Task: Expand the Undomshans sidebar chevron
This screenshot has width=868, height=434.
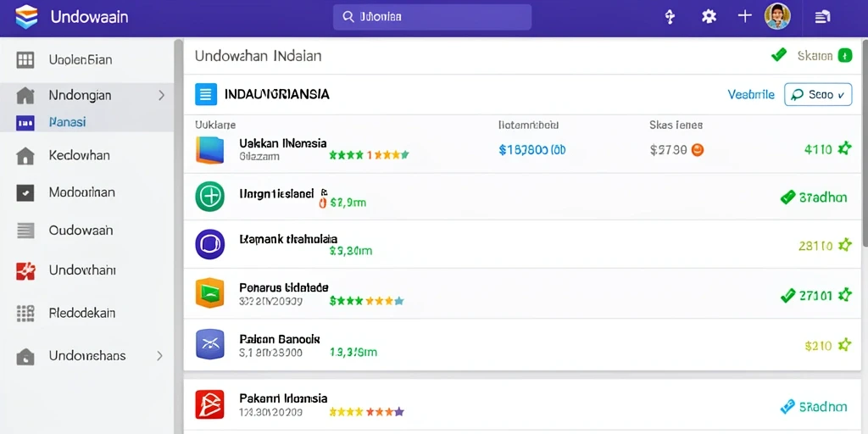Action: pyautogui.click(x=159, y=355)
